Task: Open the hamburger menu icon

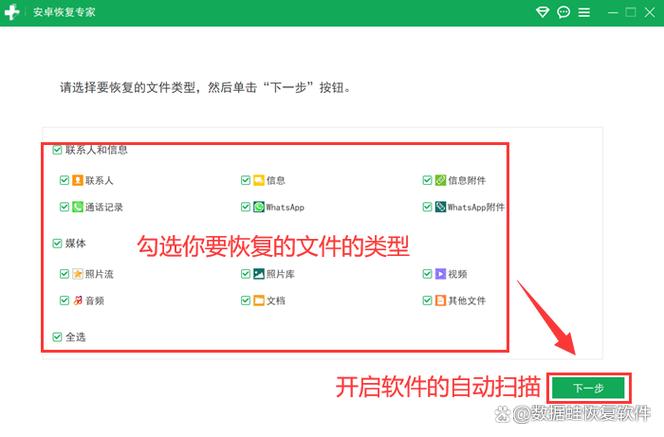Action: coord(584,12)
